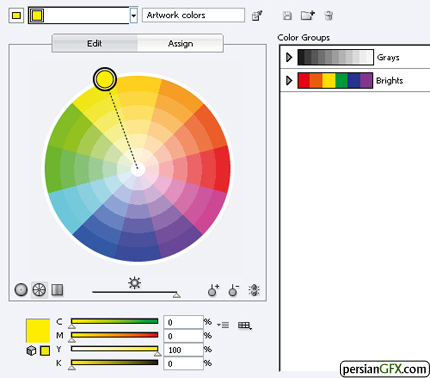Click the Artwork colors name field
The image size is (430, 378).
coord(193,15)
